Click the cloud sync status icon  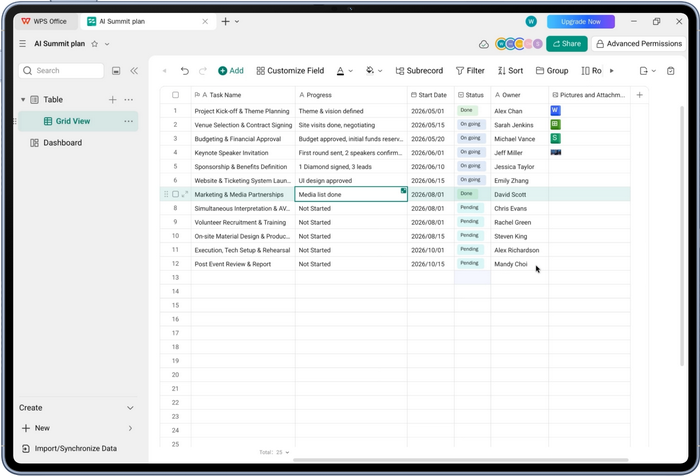483,44
